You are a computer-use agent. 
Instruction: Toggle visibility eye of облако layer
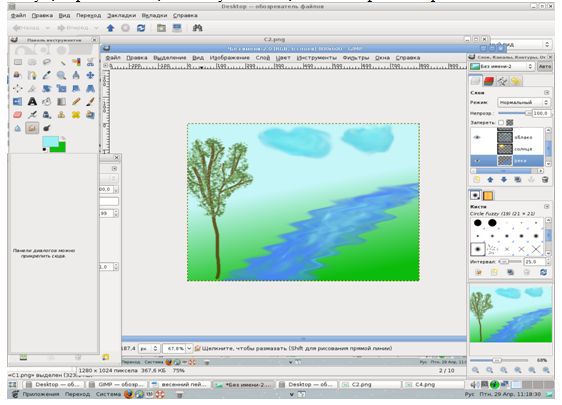click(477, 137)
